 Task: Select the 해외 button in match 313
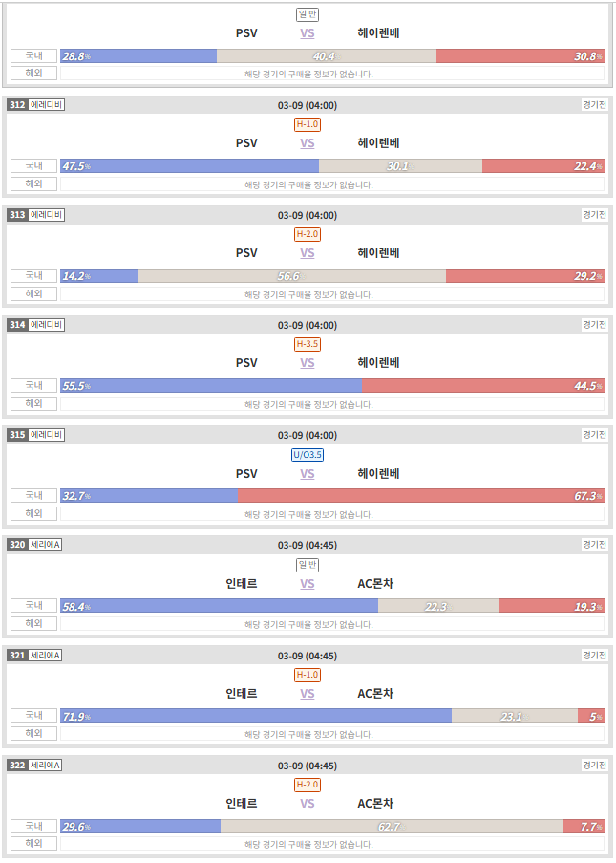34,293
